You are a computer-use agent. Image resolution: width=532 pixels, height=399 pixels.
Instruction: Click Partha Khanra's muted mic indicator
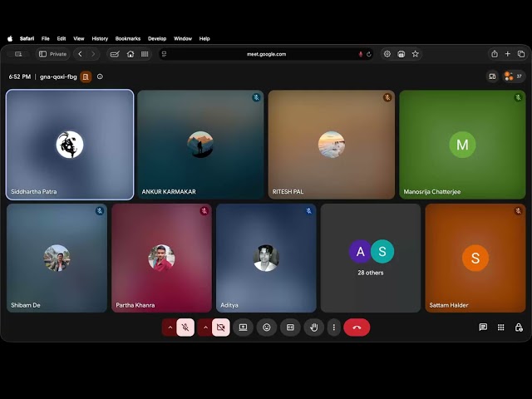pos(204,211)
